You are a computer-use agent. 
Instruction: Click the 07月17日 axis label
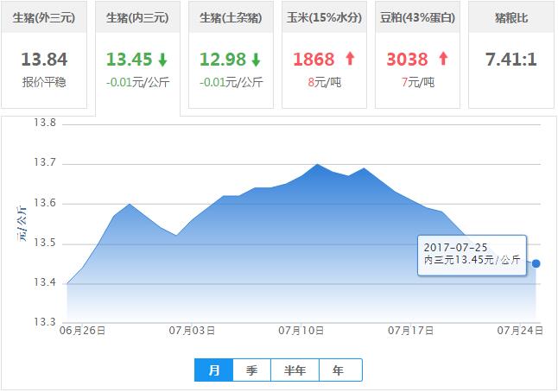click(x=410, y=331)
